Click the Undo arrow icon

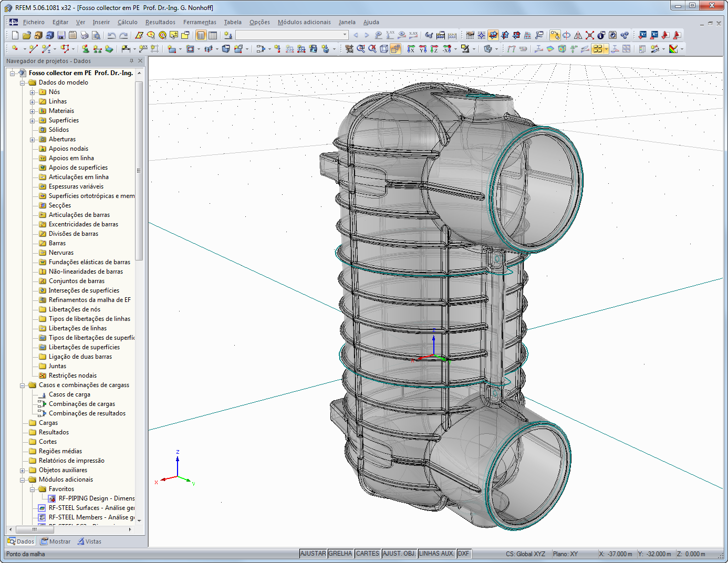(x=111, y=35)
